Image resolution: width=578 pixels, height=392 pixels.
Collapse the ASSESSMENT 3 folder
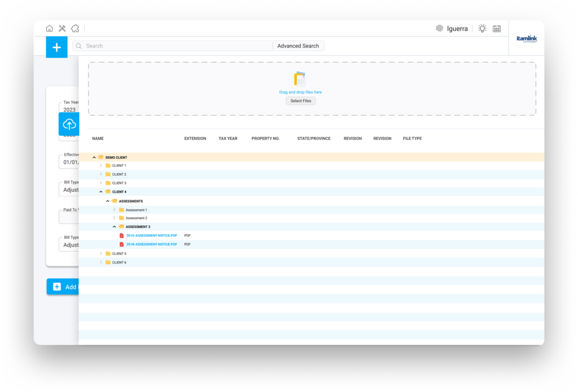(x=114, y=227)
